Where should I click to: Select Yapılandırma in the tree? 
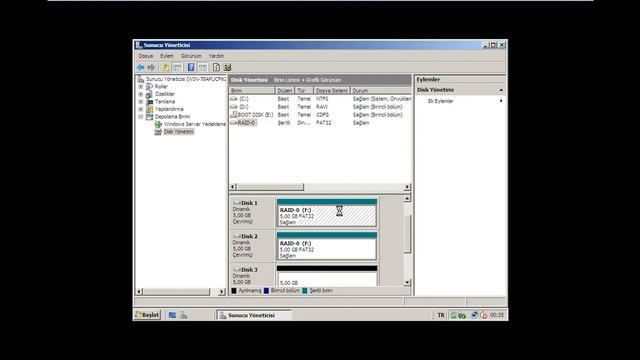coord(169,109)
